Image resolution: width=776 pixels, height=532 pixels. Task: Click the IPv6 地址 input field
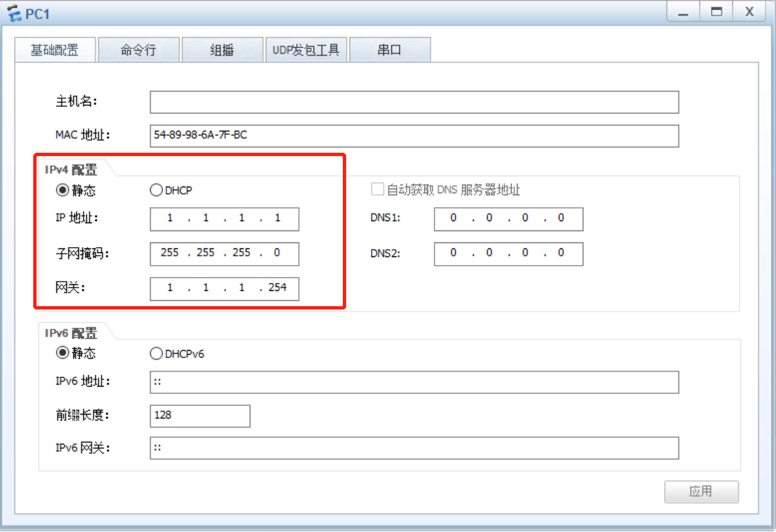[x=414, y=382]
